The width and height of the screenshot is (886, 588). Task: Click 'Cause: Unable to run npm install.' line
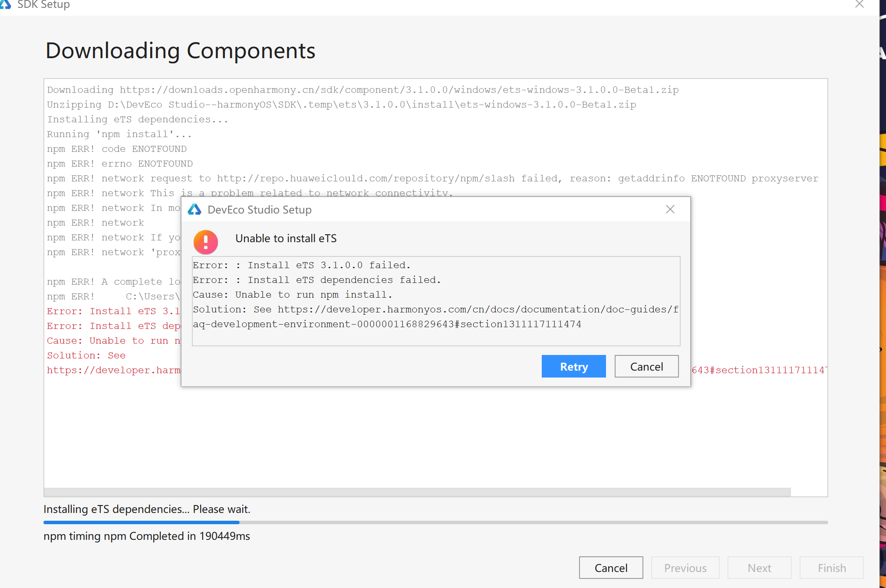pyautogui.click(x=293, y=295)
